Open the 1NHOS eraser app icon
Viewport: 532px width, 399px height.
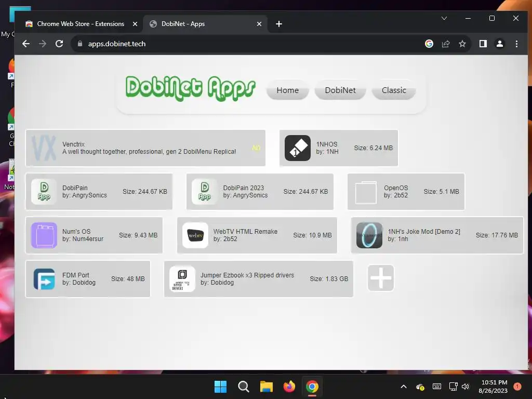click(x=298, y=148)
